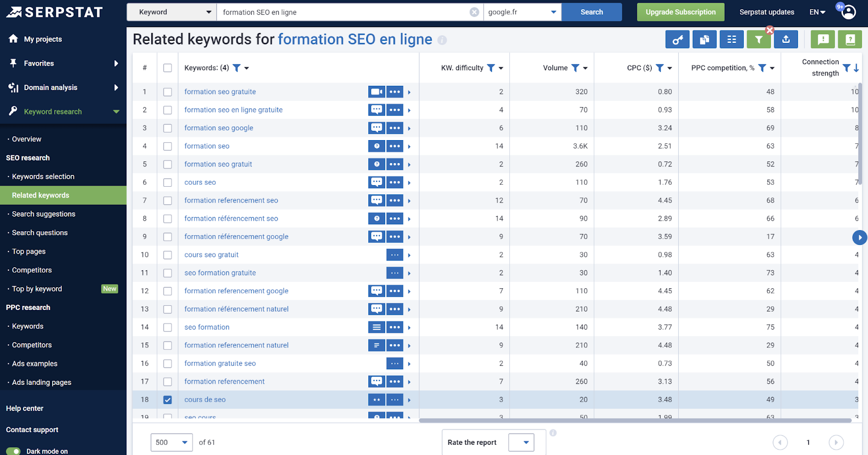868x455 pixels.
Task: Check the box for cours seo
Action: (x=168, y=182)
